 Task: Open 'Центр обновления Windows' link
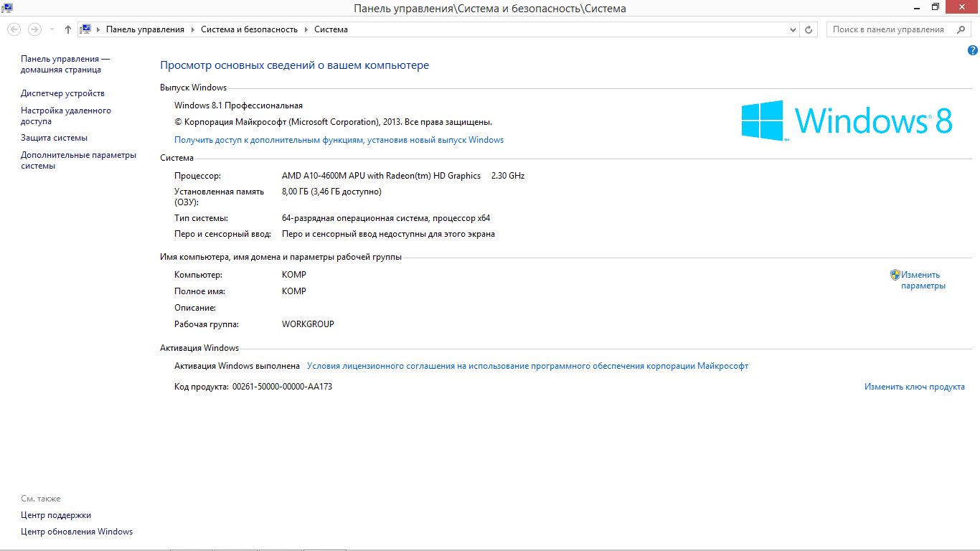[77, 532]
